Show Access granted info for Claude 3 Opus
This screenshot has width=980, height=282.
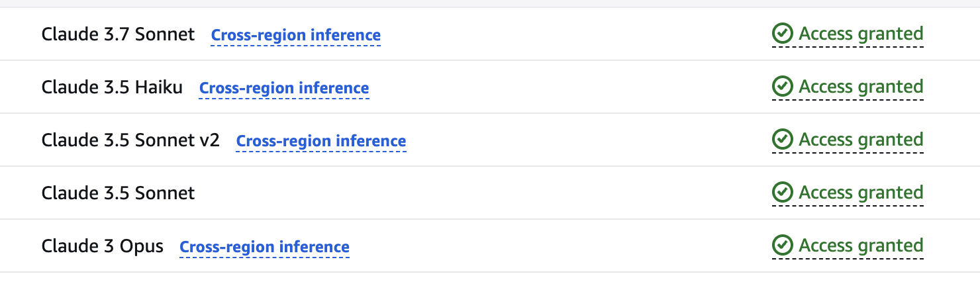coord(861,246)
